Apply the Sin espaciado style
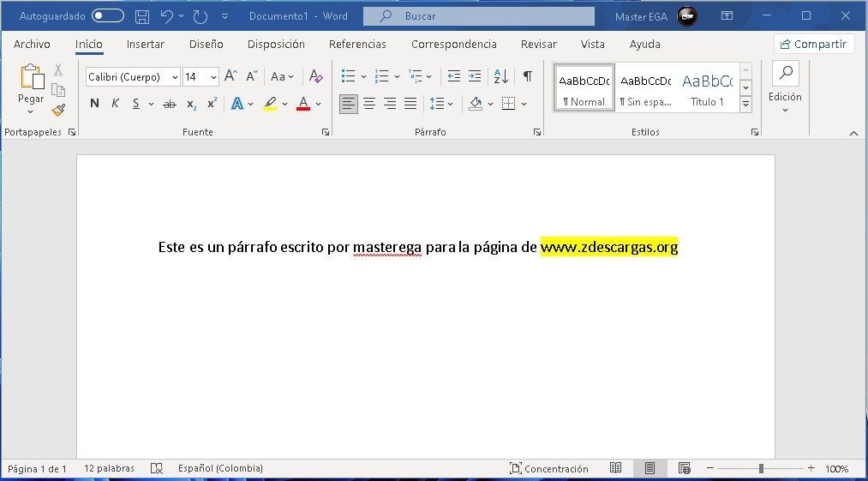 tap(645, 87)
